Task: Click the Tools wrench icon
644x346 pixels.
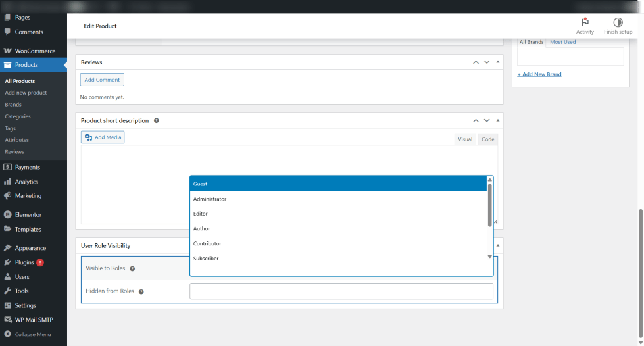Action: tap(7, 291)
